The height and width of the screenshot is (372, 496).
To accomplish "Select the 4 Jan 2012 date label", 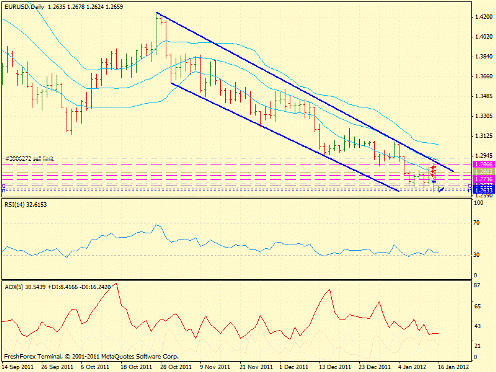I will (412, 367).
